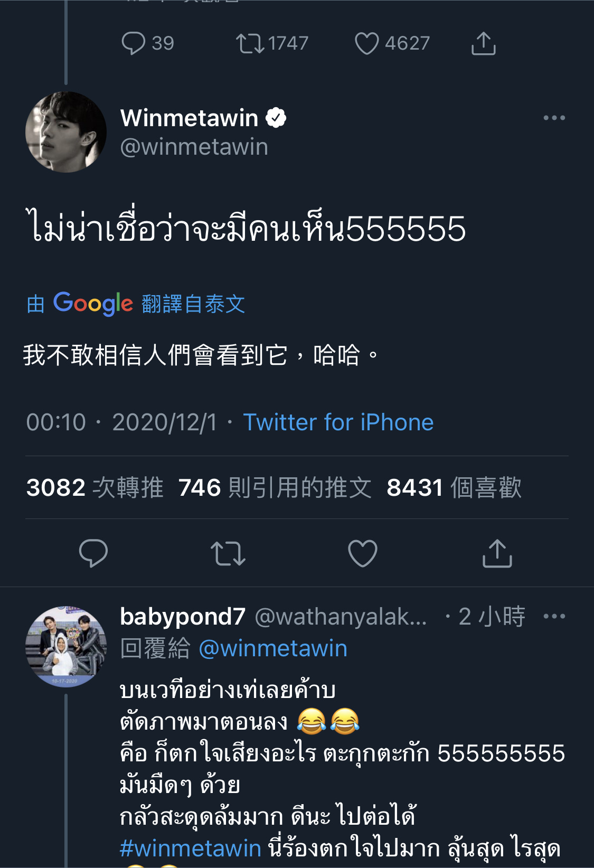
Task: Reply to Winmetawin's main tweet
Action: (93, 553)
